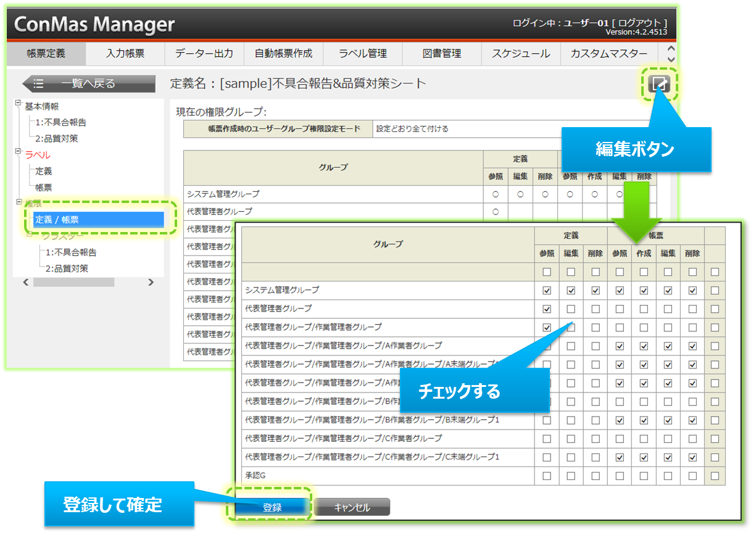Switch to the スケジュール tab
This screenshot has width=756, height=535.
pyautogui.click(x=520, y=54)
